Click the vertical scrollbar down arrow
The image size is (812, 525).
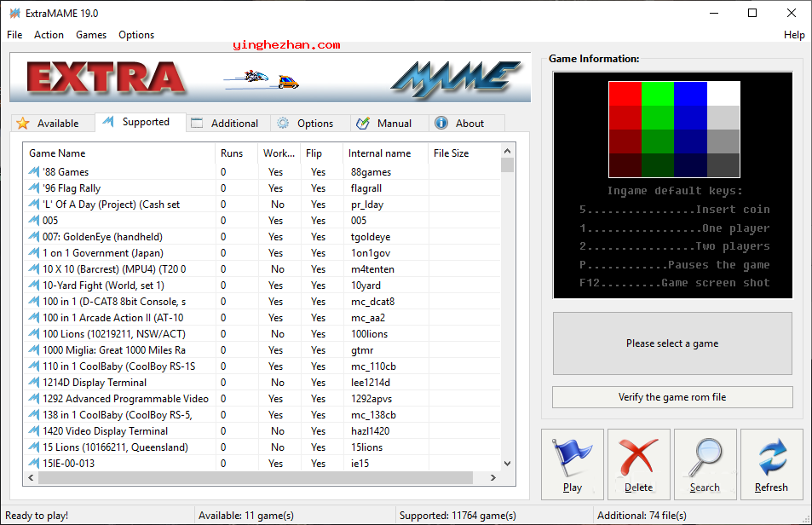(508, 464)
